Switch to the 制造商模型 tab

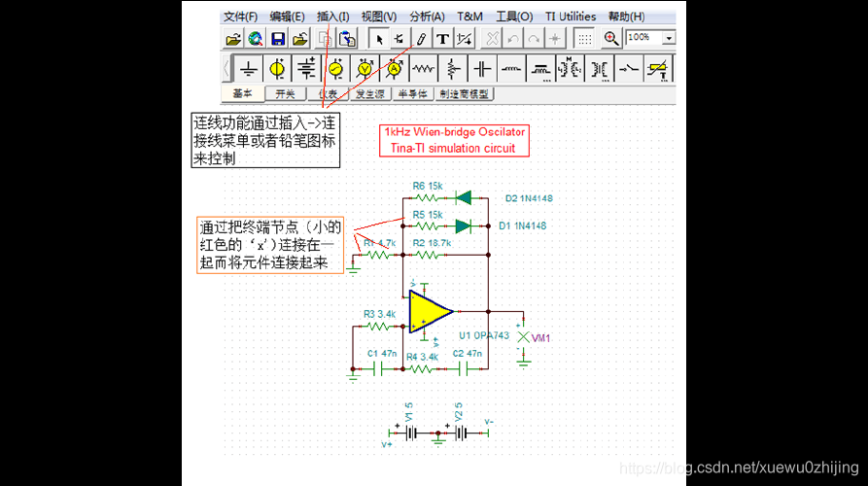click(x=464, y=94)
